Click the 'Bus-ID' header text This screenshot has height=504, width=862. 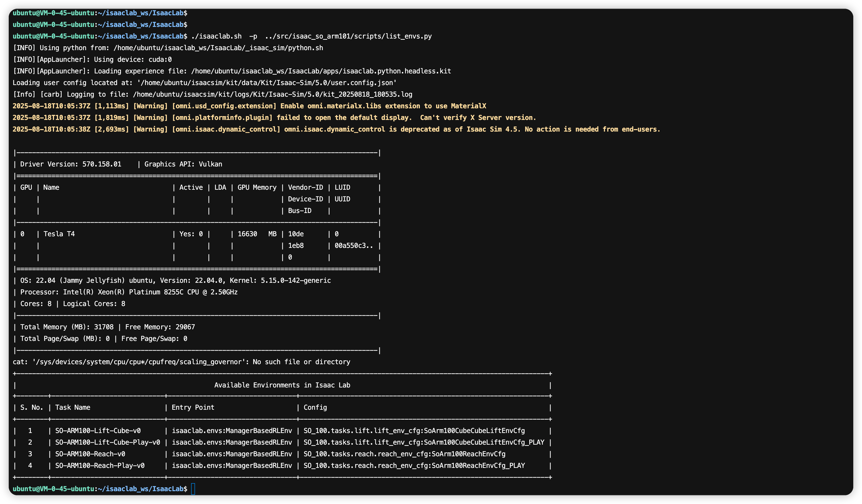pos(300,211)
